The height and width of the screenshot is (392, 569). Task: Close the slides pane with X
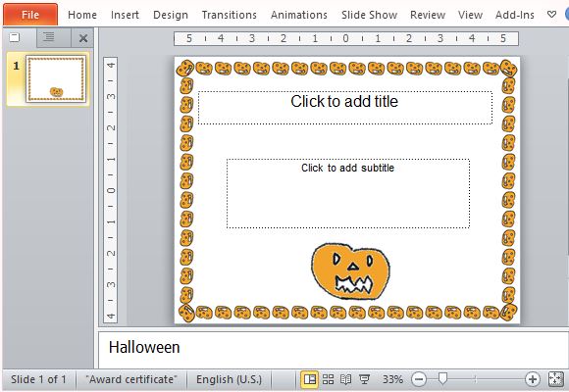point(83,38)
